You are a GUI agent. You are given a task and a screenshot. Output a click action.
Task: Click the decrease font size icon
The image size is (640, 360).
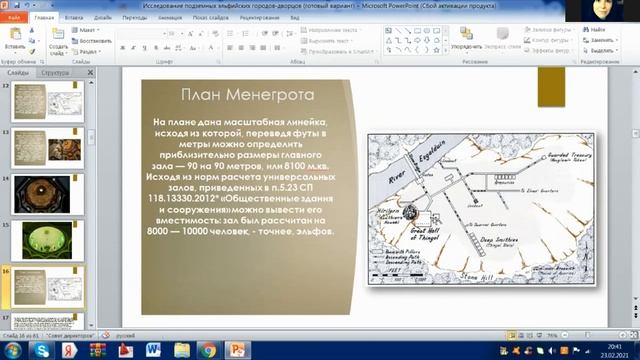201,34
